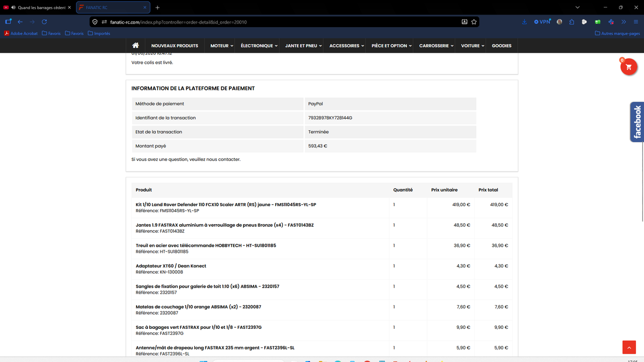644x362 pixels.
Task: Click the Antenne/mât de drapeau FASTRAX row
Action: coord(322,350)
